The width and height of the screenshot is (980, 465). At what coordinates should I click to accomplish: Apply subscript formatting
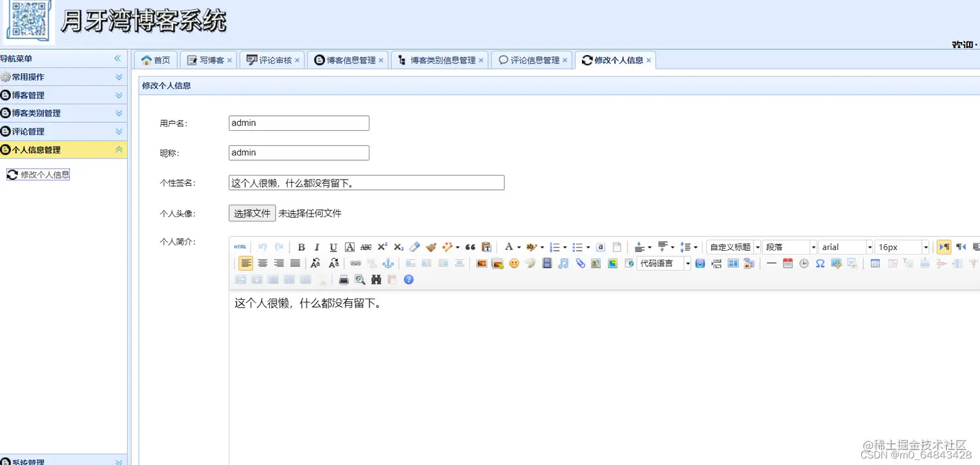coord(399,247)
